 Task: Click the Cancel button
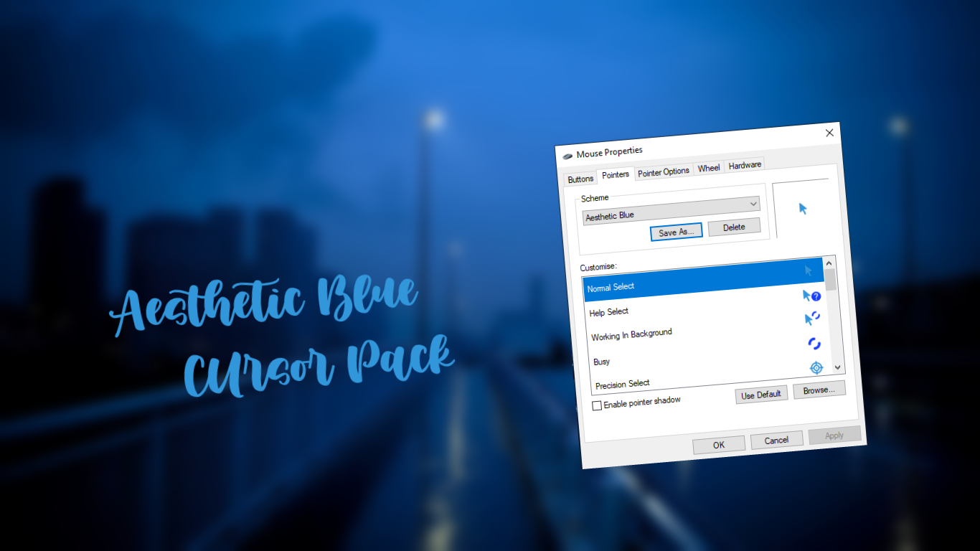[777, 440]
